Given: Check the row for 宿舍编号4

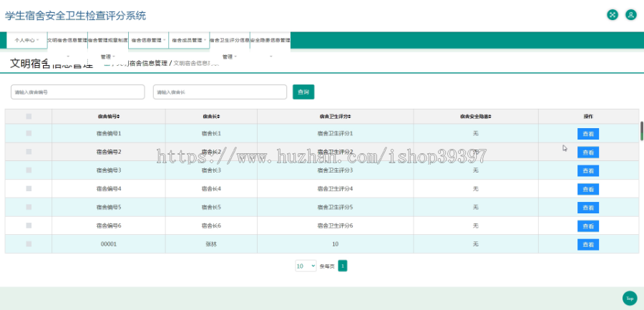Looking at the screenshot, I should tap(29, 188).
